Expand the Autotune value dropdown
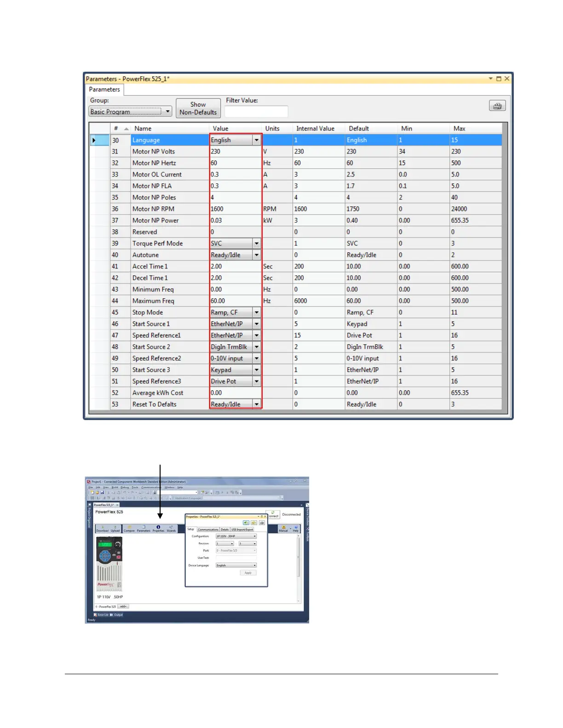563x728 pixels. tap(257, 255)
